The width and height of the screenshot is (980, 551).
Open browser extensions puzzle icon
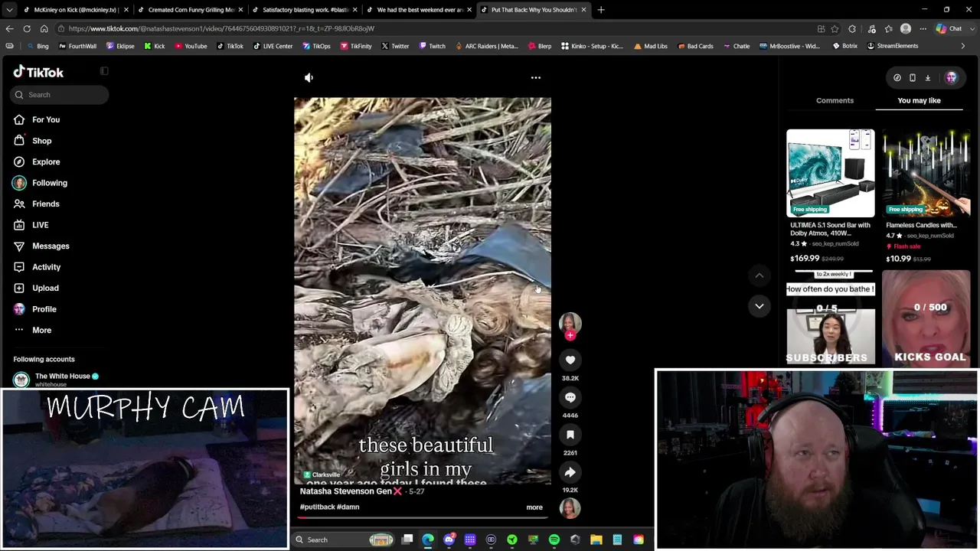[852, 28]
